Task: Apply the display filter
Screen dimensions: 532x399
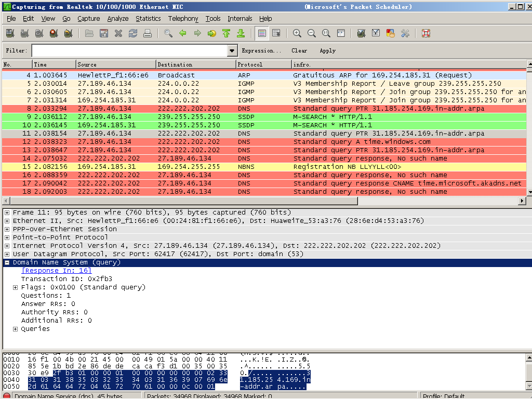Action: pos(327,51)
